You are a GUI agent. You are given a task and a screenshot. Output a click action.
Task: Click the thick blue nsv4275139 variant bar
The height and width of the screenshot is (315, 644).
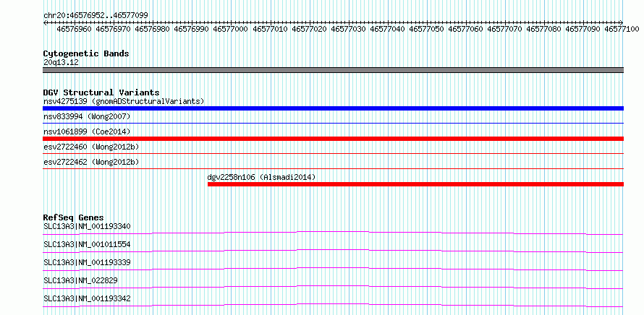coord(333,108)
